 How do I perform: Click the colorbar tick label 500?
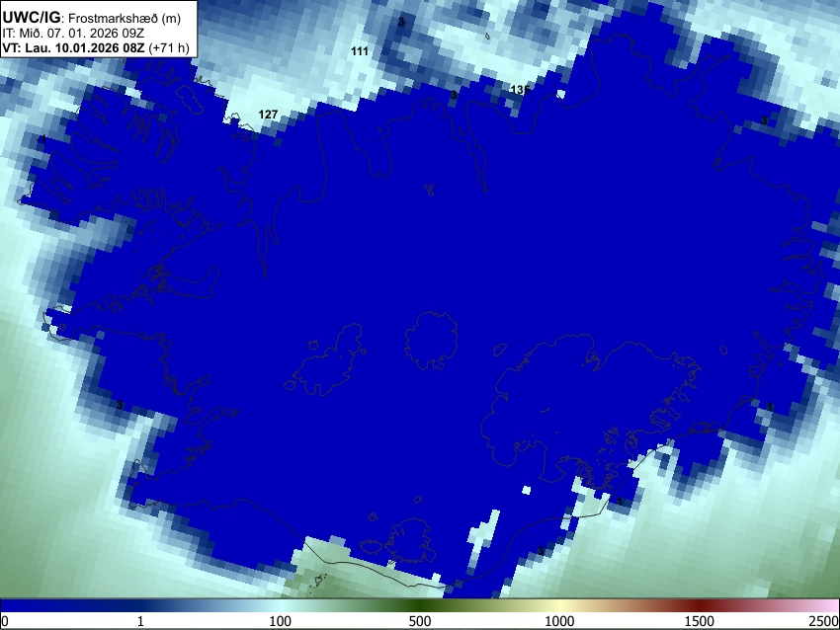click(420, 621)
